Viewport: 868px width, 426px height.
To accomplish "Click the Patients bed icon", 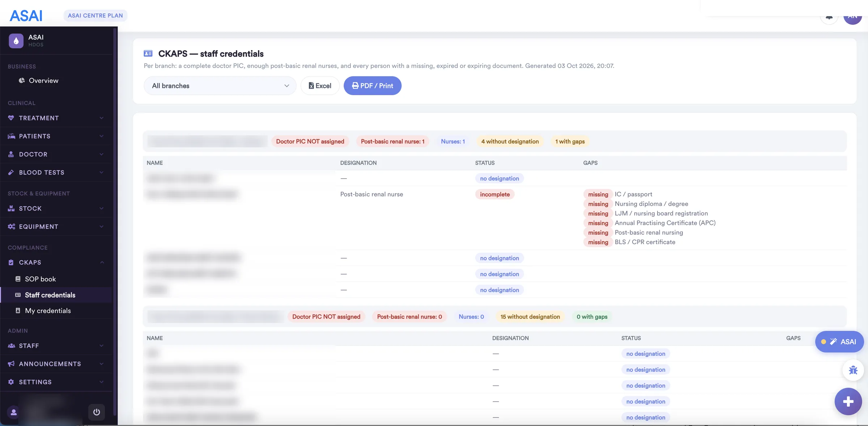I will (x=11, y=136).
